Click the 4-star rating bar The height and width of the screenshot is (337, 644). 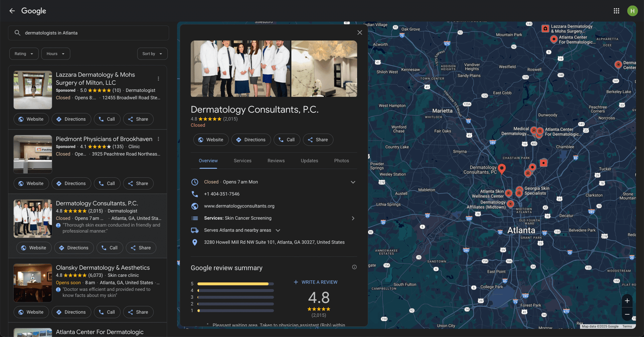point(235,290)
